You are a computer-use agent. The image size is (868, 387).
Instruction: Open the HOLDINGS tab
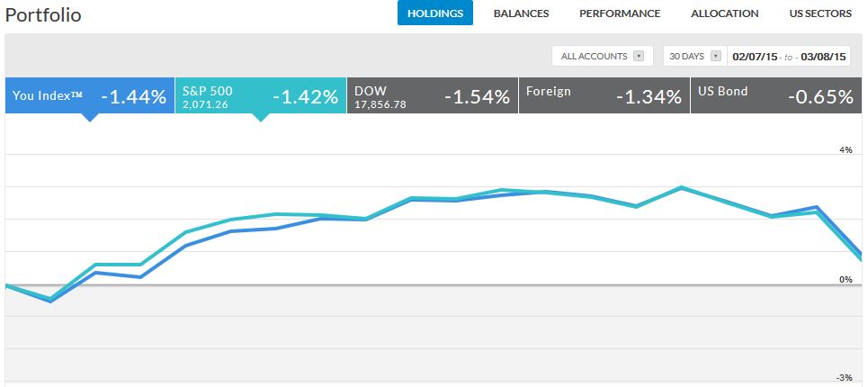coord(434,13)
